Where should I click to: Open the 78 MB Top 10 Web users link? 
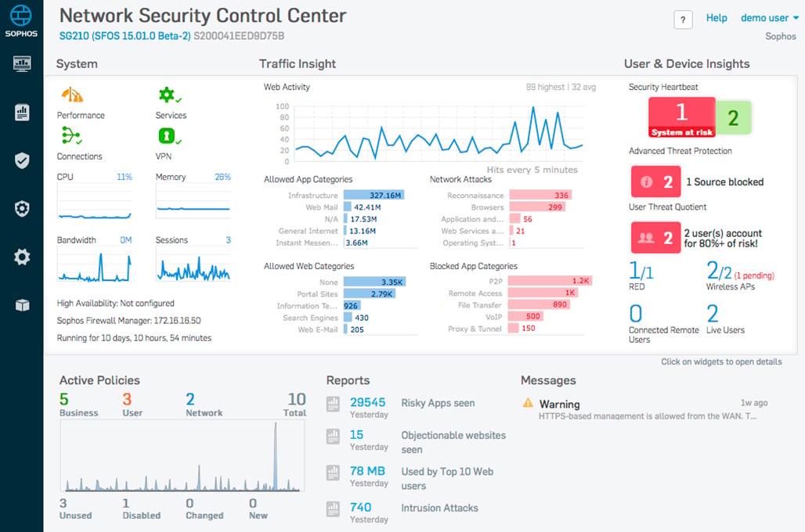click(x=367, y=471)
